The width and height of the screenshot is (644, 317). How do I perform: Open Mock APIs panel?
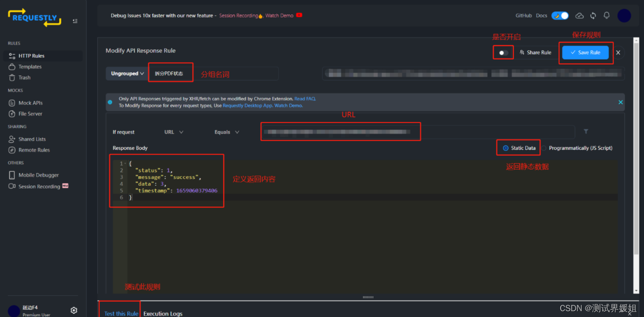click(31, 103)
